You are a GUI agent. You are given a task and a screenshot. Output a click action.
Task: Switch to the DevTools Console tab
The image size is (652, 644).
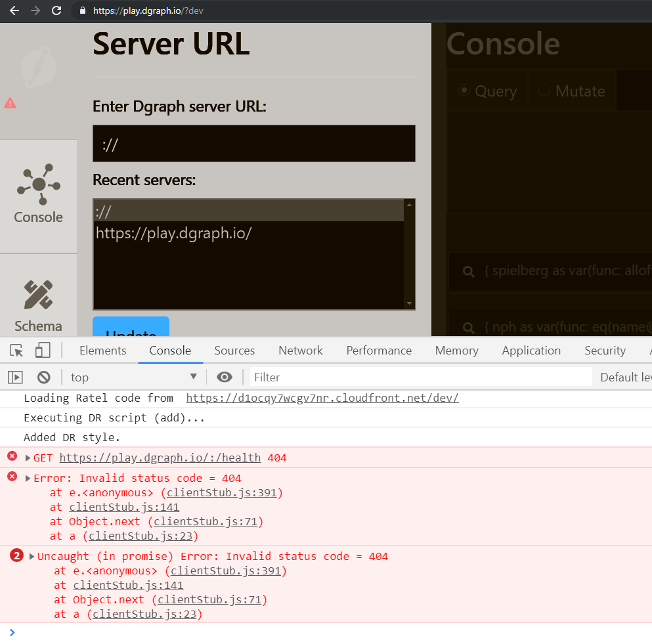point(170,351)
